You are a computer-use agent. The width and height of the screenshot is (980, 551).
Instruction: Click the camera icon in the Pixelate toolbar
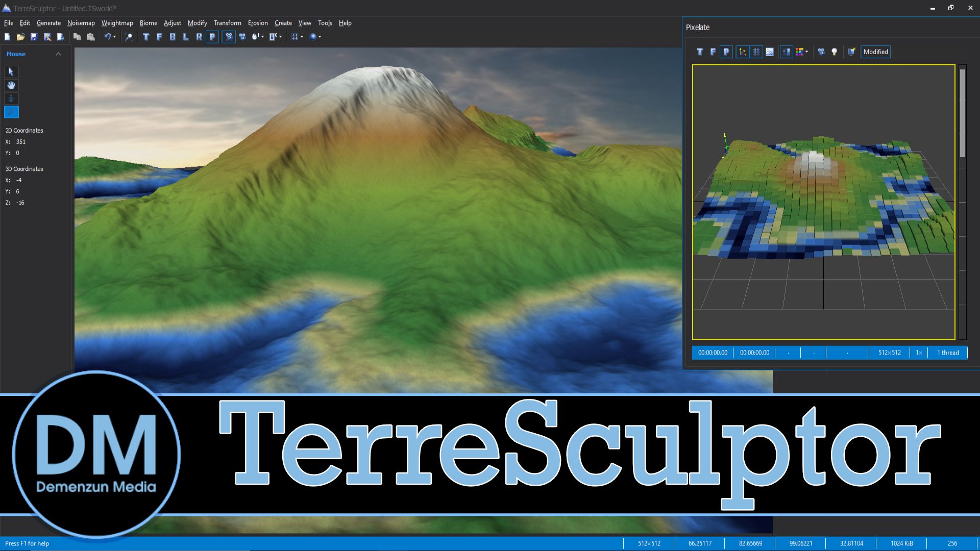coord(821,52)
